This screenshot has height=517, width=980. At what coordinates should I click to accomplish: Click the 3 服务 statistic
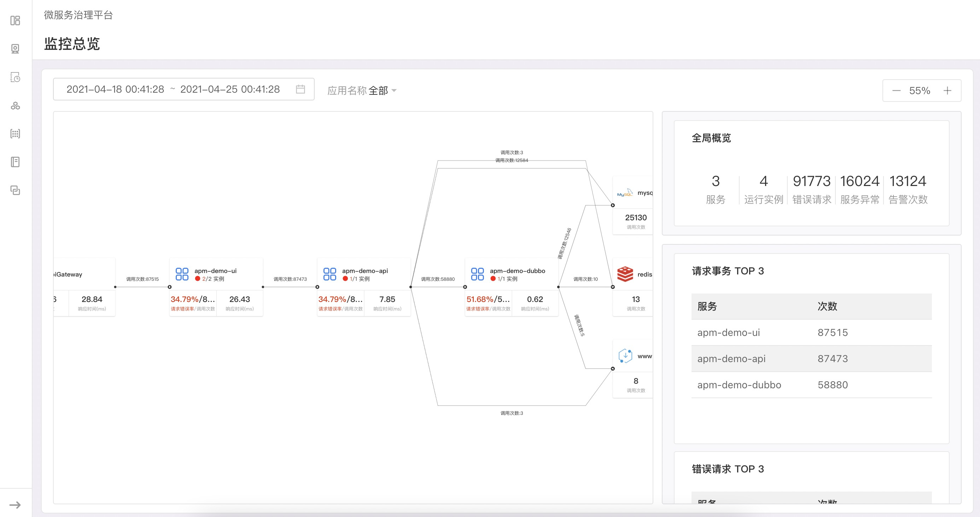pyautogui.click(x=716, y=189)
